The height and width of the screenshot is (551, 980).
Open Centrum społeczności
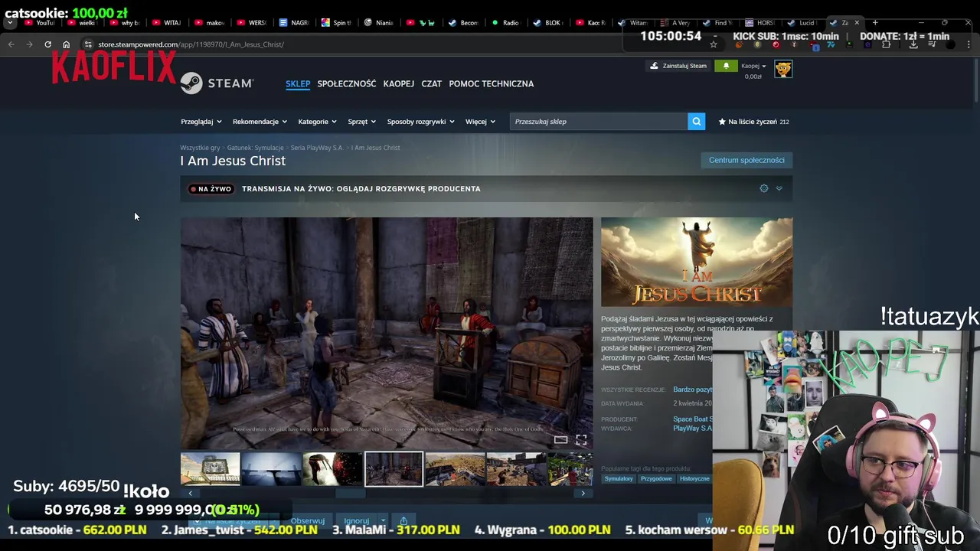point(746,160)
